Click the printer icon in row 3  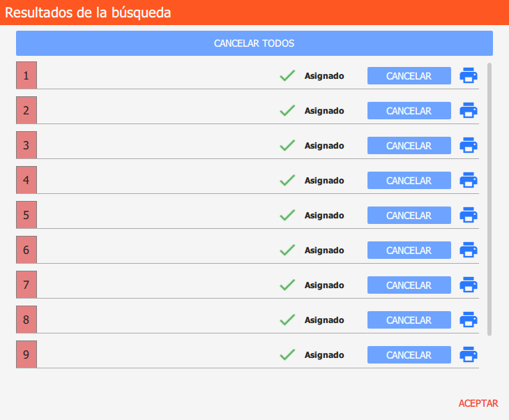[468, 145]
